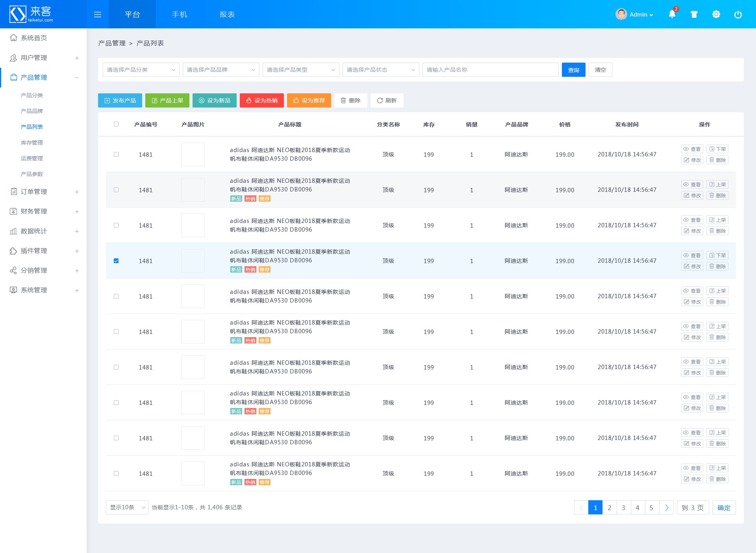Screen dimensions: 756x553
Task: Click 设为推荐 button
Action: [x=309, y=100]
